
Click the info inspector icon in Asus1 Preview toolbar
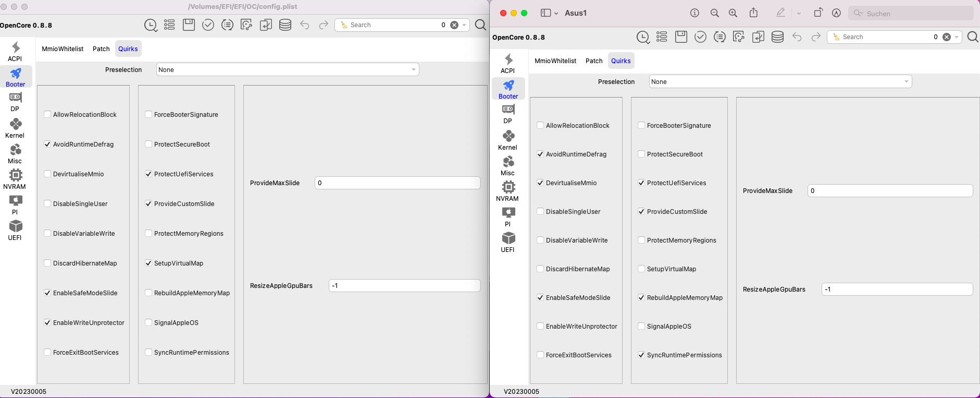point(694,13)
